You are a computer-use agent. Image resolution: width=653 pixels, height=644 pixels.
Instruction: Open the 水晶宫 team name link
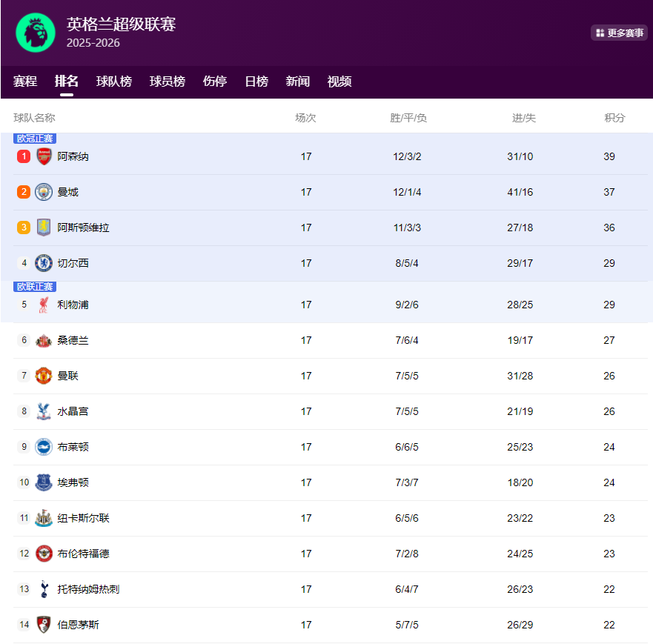click(x=73, y=411)
